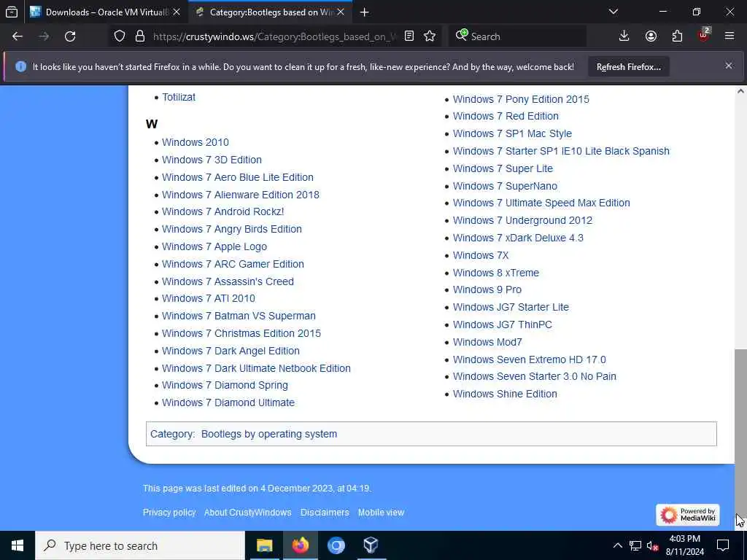Open Windows 7 Alienware Edition 2018 link
Viewport: 747px width, 560px height.
(241, 195)
